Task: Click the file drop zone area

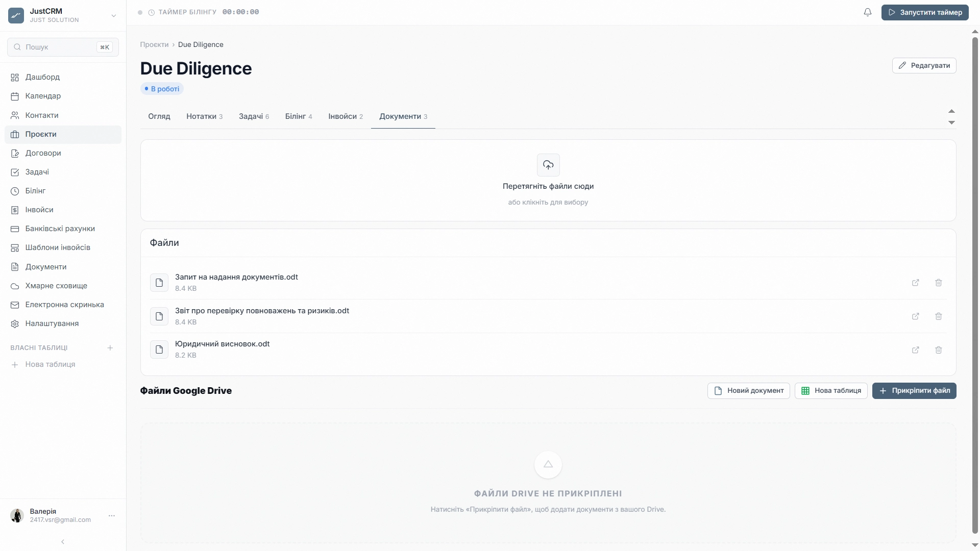Action: point(548,181)
